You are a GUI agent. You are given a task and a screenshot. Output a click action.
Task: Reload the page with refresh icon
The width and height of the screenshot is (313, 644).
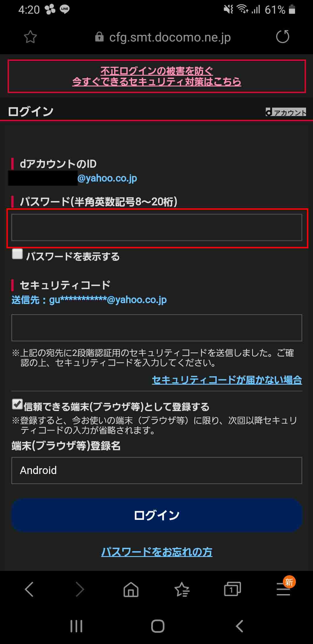pos(283,37)
